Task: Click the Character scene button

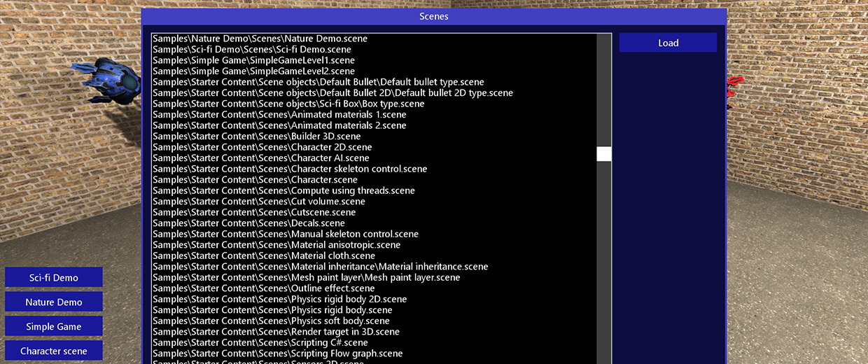Action: pyautogui.click(x=54, y=351)
